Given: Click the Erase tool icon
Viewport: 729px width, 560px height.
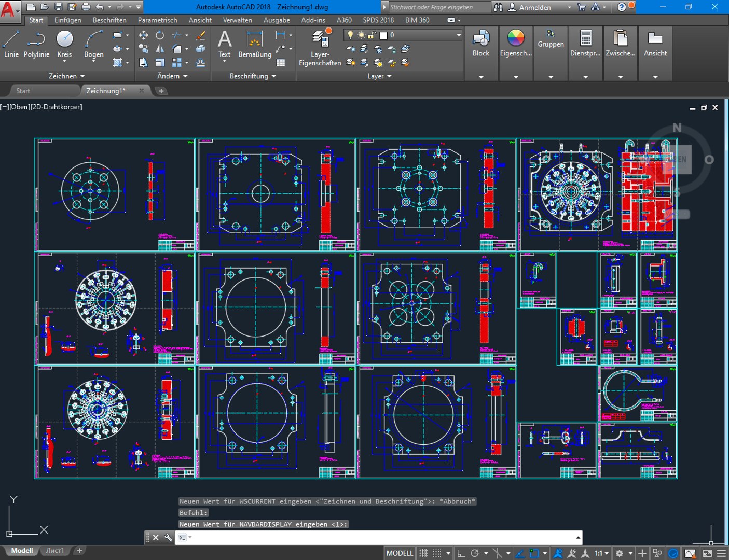Looking at the screenshot, I should tap(200, 35).
